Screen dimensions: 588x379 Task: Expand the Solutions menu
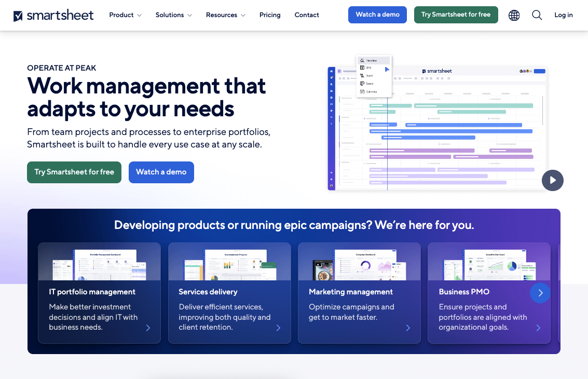(x=174, y=15)
